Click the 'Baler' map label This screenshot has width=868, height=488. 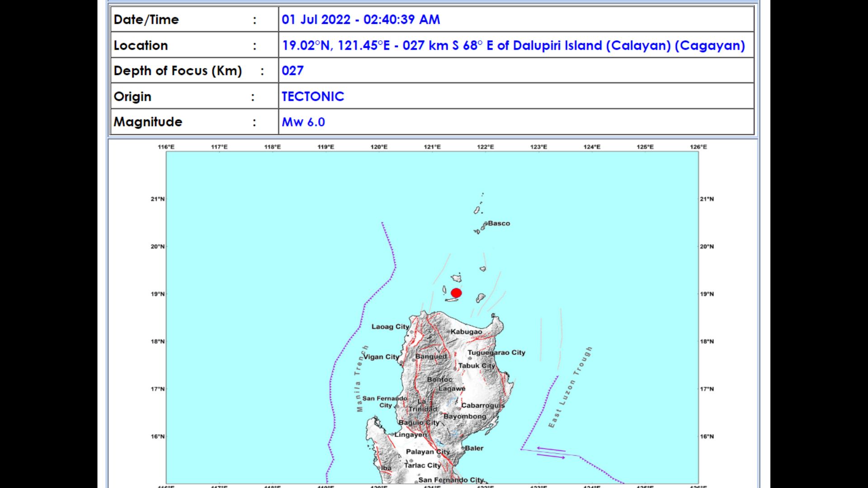[474, 448]
